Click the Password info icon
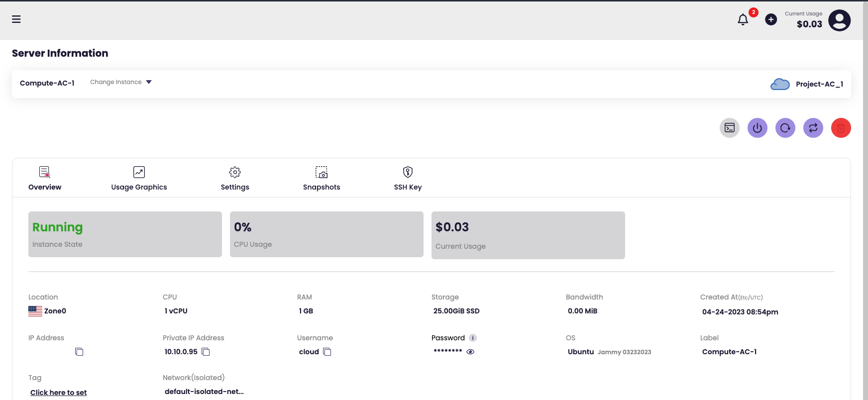The height and width of the screenshot is (400, 868). click(473, 338)
